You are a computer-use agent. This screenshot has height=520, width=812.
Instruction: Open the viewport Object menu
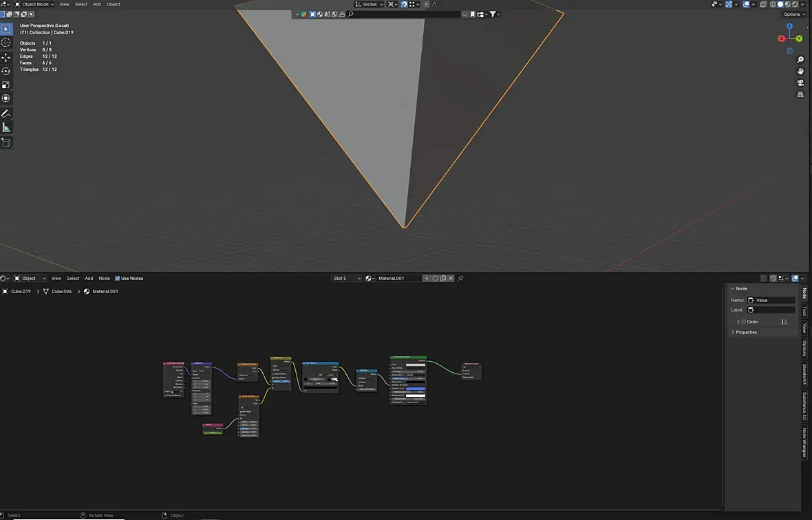[114, 4]
